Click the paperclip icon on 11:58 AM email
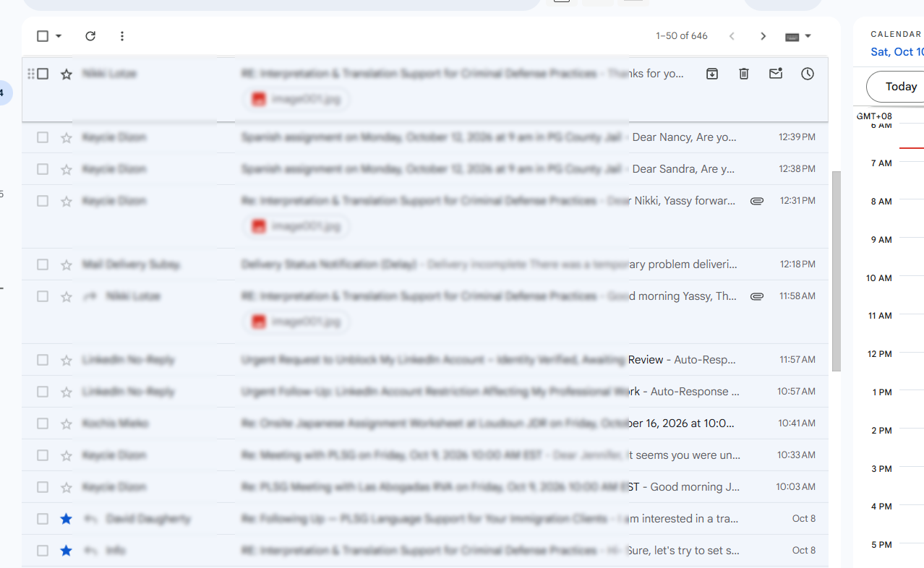The width and height of the screenshot is (924, 568). [x=757, y=296]
